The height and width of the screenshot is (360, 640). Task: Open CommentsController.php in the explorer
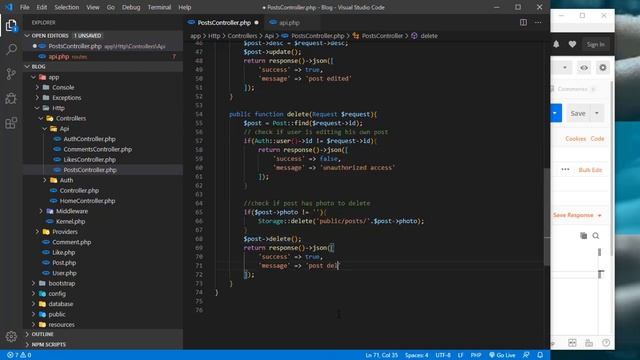coord(98,149)
